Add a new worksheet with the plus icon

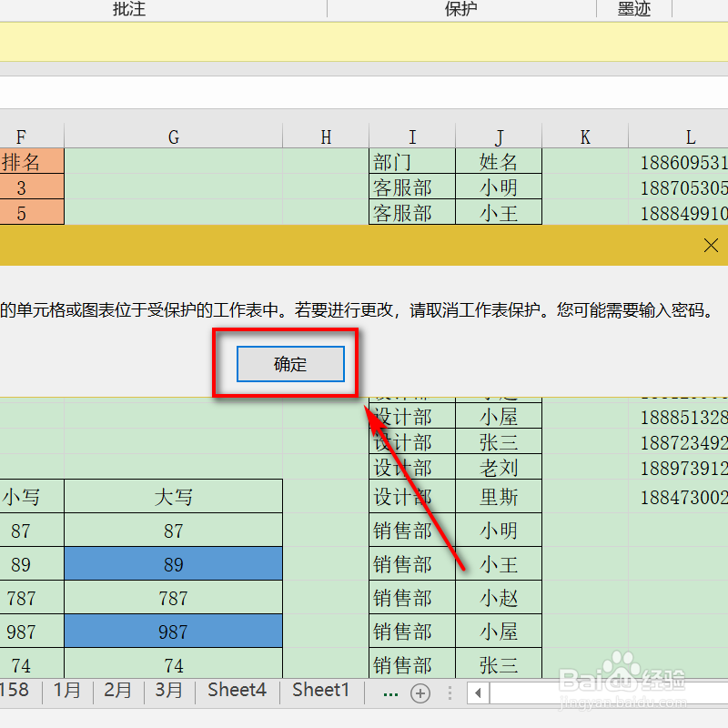pyautogui.click(x=420, y=693)
